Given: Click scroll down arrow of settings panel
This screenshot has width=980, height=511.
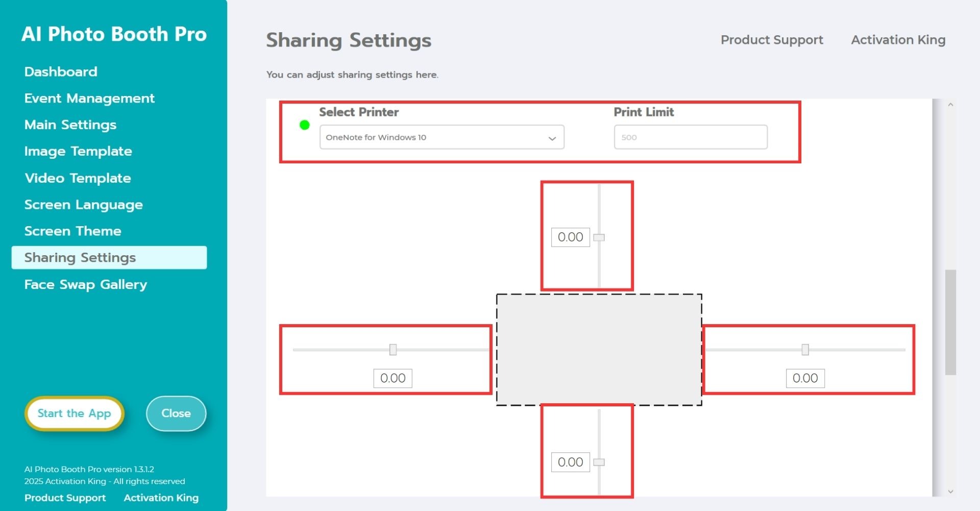Looking at the screenshot, I should 950,492.
